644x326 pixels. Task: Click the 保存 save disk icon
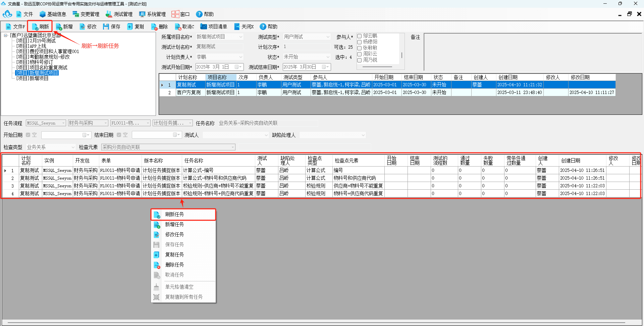coord(106,27)
